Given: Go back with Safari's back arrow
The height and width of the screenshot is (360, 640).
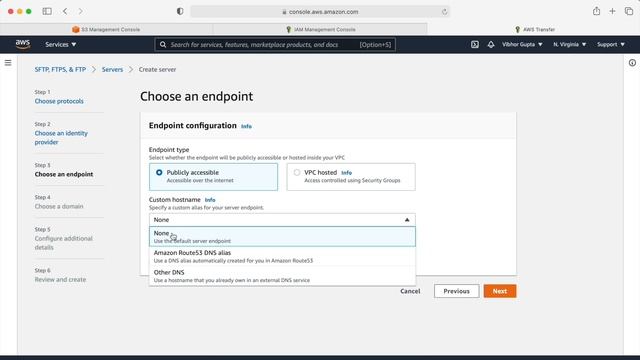Looking at the screenshot, I should 65,11.
